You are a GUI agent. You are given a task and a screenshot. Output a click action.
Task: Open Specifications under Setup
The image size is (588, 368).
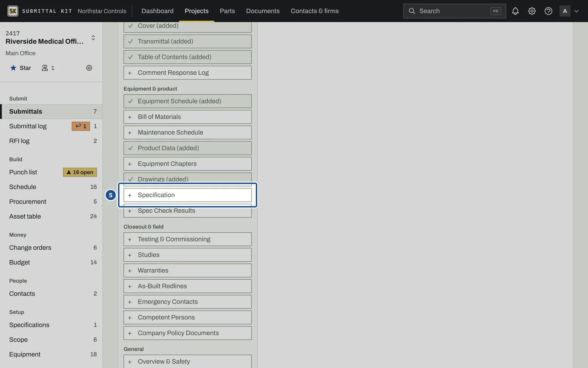[51, 325]
